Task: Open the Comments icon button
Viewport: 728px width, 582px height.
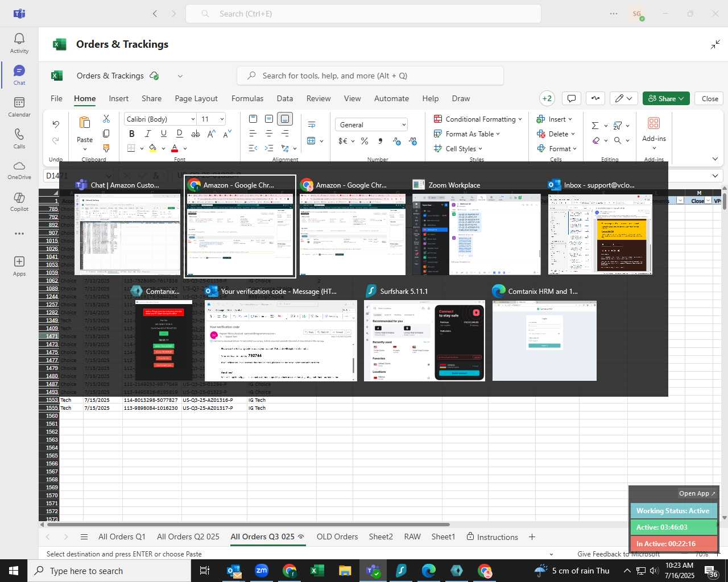Action: [x=572, y=98]
